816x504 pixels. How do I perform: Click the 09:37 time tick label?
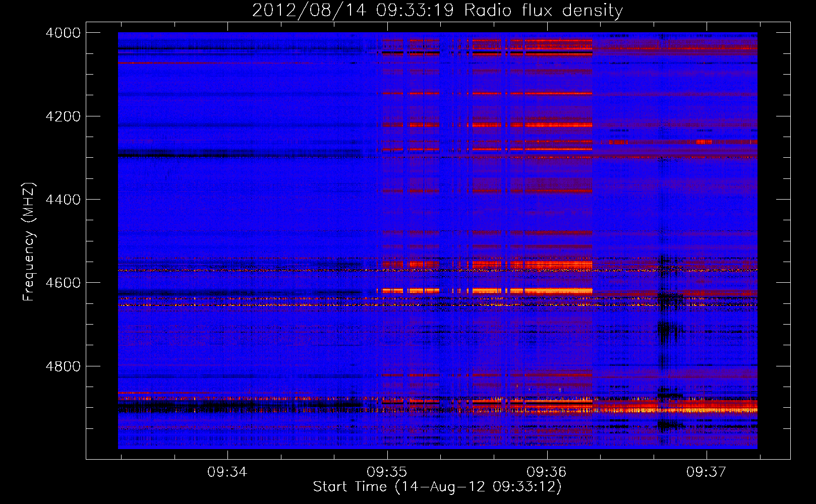706,472
